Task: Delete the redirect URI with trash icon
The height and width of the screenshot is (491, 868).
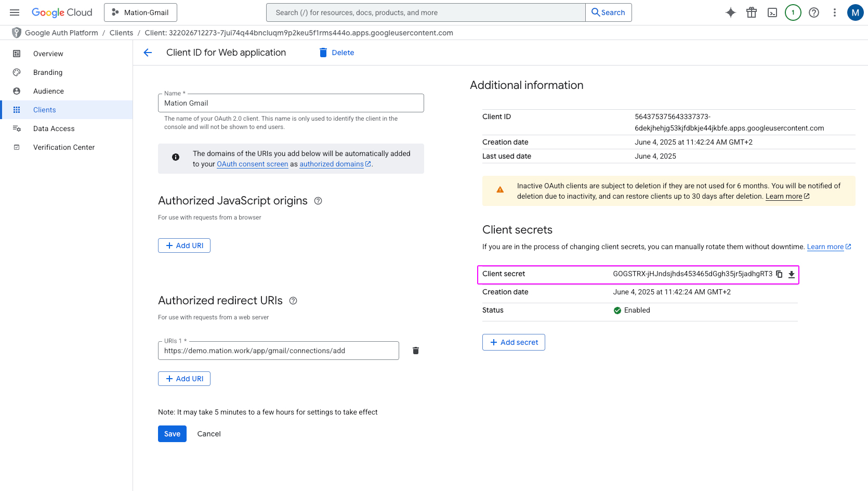Action: click(x=416, y=351)
